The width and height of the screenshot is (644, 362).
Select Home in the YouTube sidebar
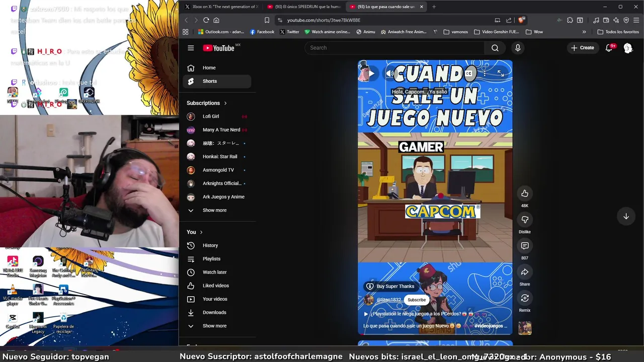click(x=217, y=68)
